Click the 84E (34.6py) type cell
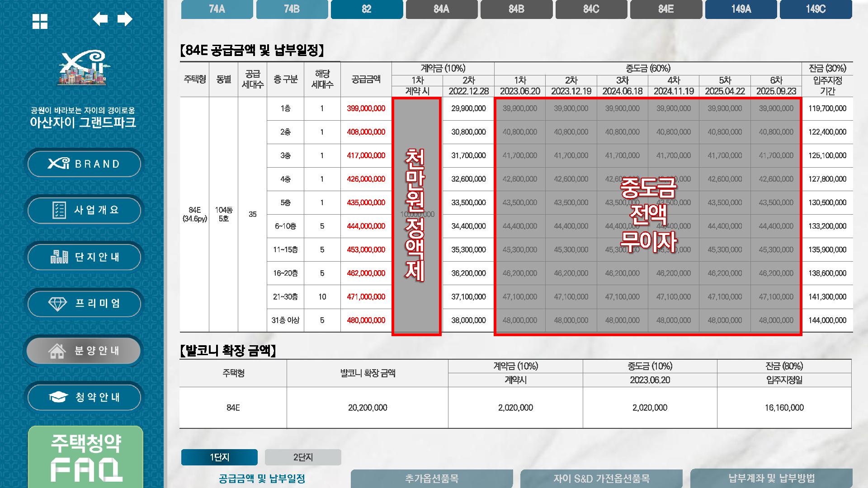Image resolution: width=868 pixels, height=488 pixels. (x=195, y=214)
